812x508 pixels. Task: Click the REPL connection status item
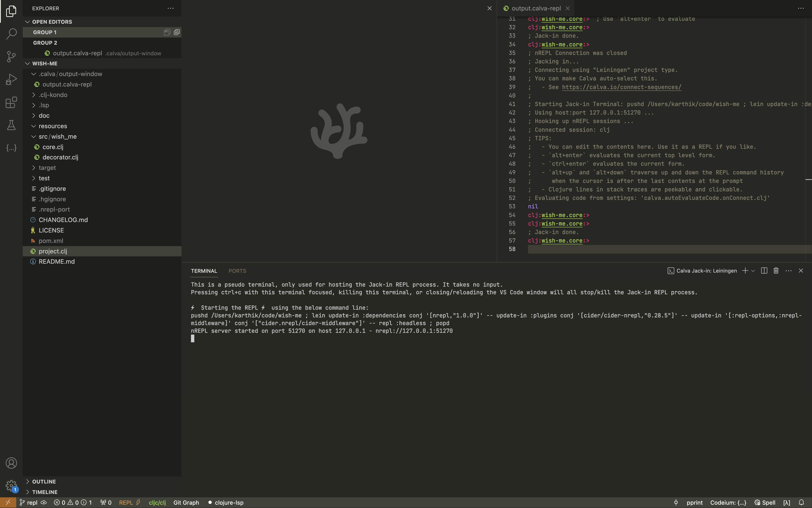tap(130, 503)
